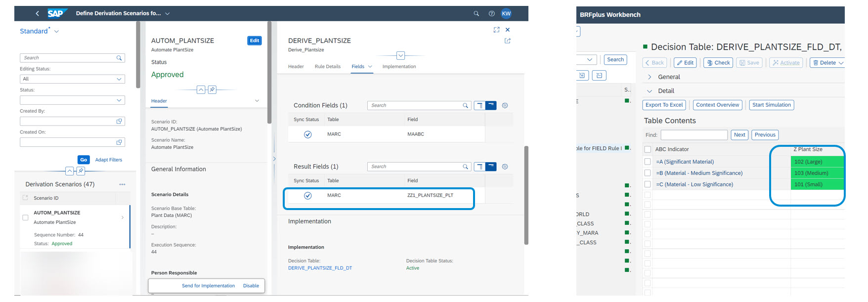
Task: Click the Disable button
Action: coord(251,286)
